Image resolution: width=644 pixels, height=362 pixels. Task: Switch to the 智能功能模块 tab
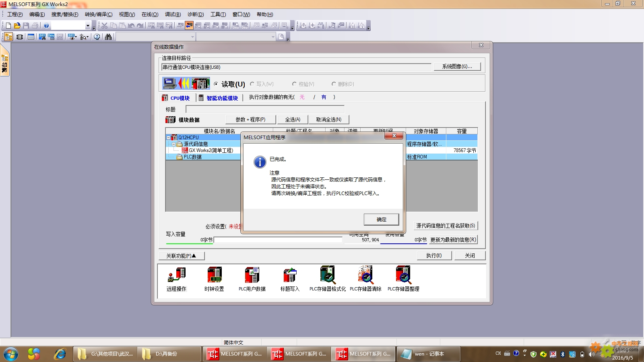[219, 98]
